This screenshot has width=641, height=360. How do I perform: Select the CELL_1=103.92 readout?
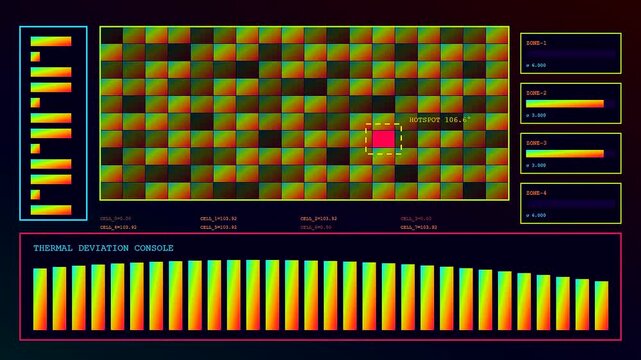click(218, 219)
